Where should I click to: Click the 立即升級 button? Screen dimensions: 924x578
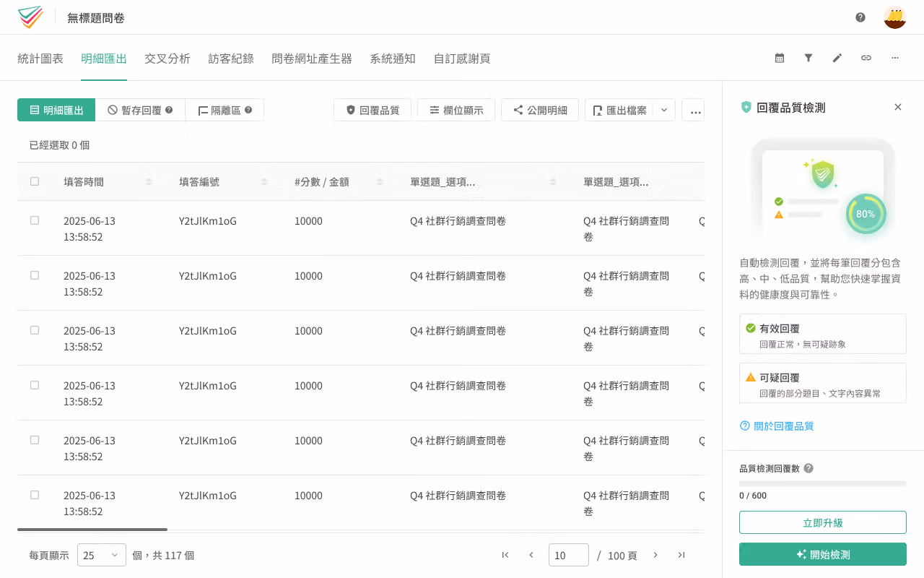tap(823, 522)
